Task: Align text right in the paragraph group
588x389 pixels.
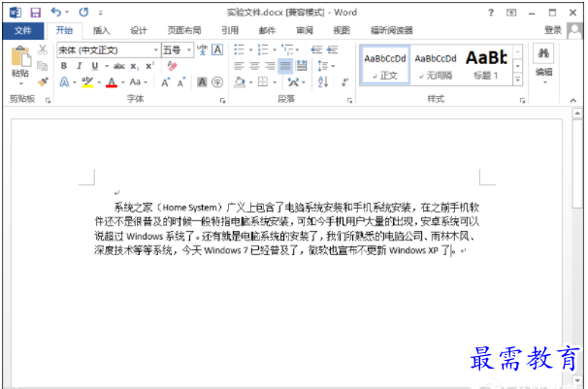Action: tap(270, 66)
